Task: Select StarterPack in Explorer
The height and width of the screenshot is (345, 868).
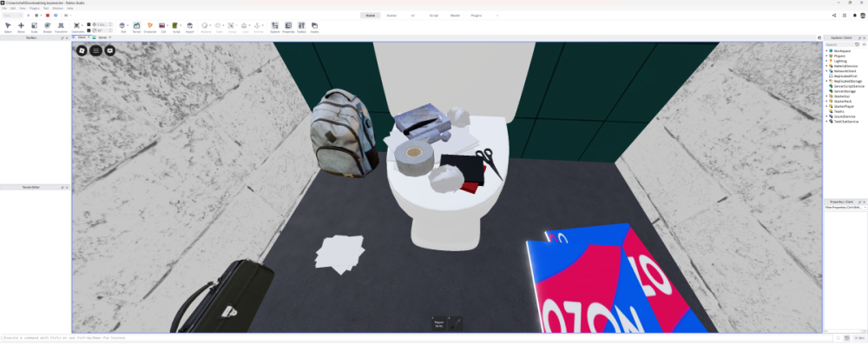Action: coord(841,101)
